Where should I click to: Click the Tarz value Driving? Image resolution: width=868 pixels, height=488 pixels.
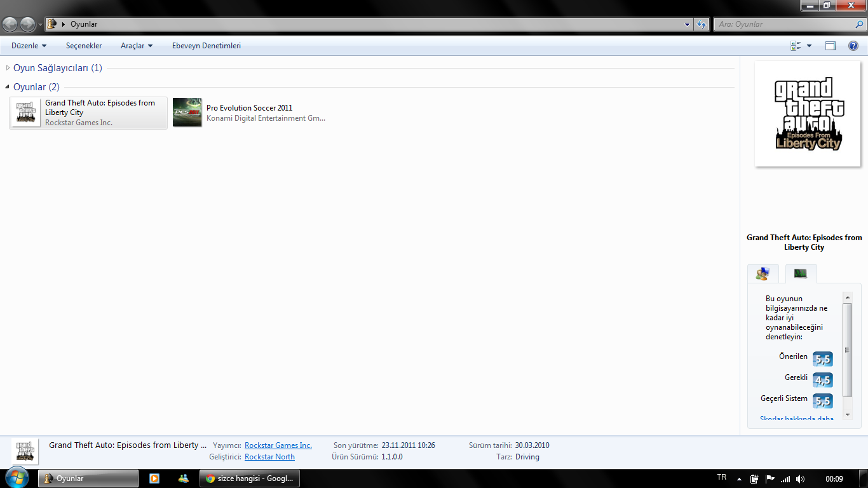[527, 457]
